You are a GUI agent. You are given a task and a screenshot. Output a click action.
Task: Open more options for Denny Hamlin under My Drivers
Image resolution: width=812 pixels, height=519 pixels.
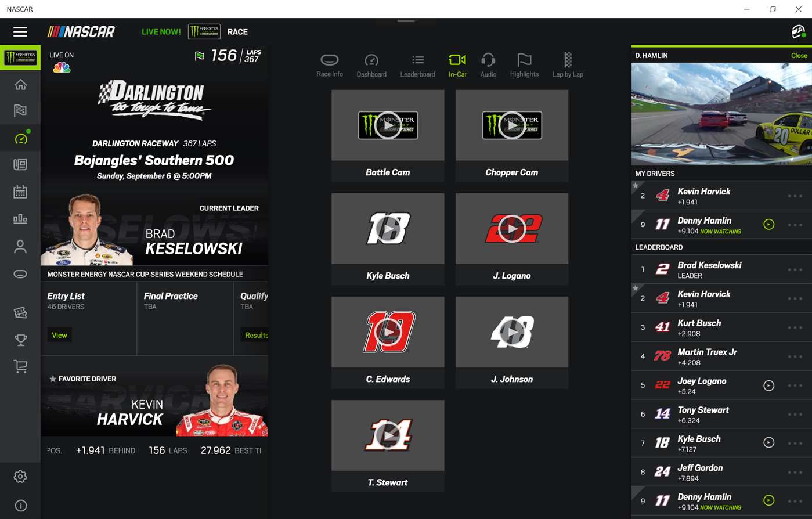pyautogui.click(x=795, y=225)
